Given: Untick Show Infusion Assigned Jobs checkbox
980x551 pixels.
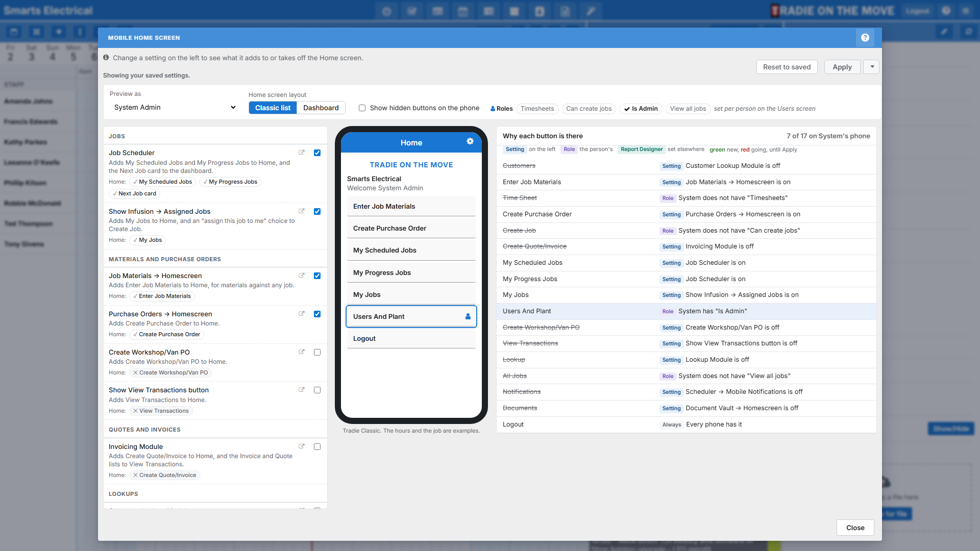Looking at the screenshot, I should 317,211.
